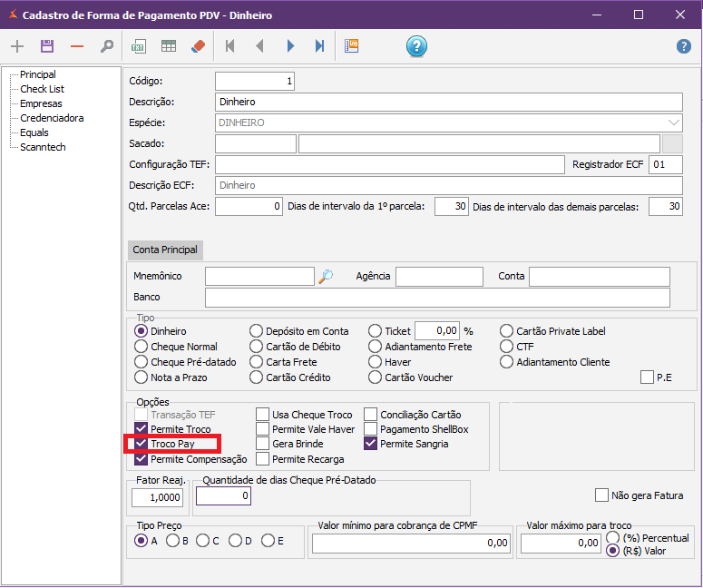Select the Cartão de Débito radio button
The image size is (703, 588).
click(x=258, y=347)
